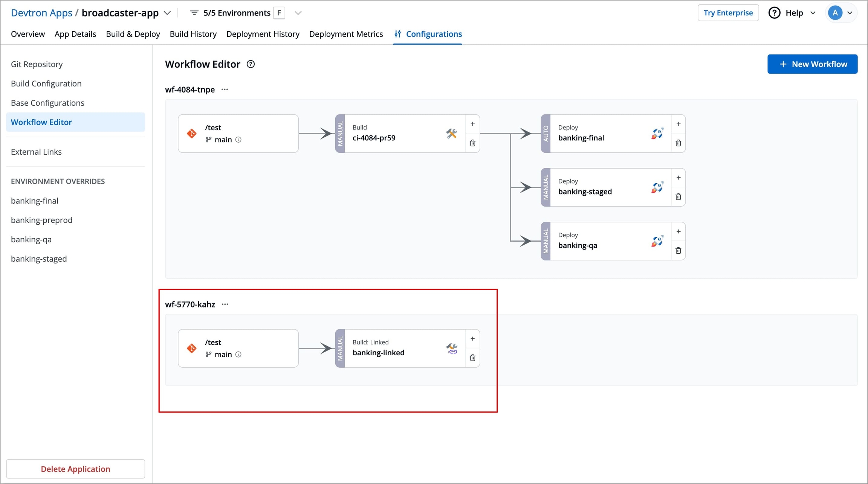
Task: Open the Deployment Metrics tab
Action: click(345, 34)
